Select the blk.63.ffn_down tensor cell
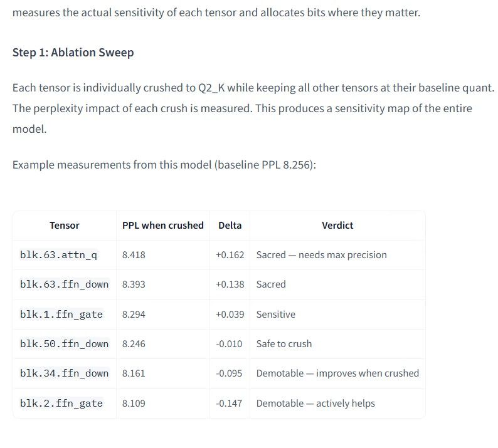 (65, 284)
